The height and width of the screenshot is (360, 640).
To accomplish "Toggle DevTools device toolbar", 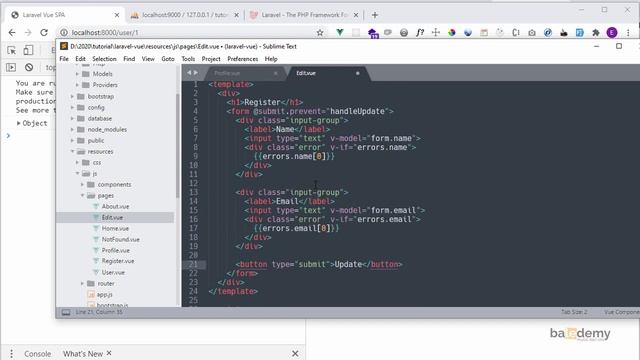I will tap(28, 50).
